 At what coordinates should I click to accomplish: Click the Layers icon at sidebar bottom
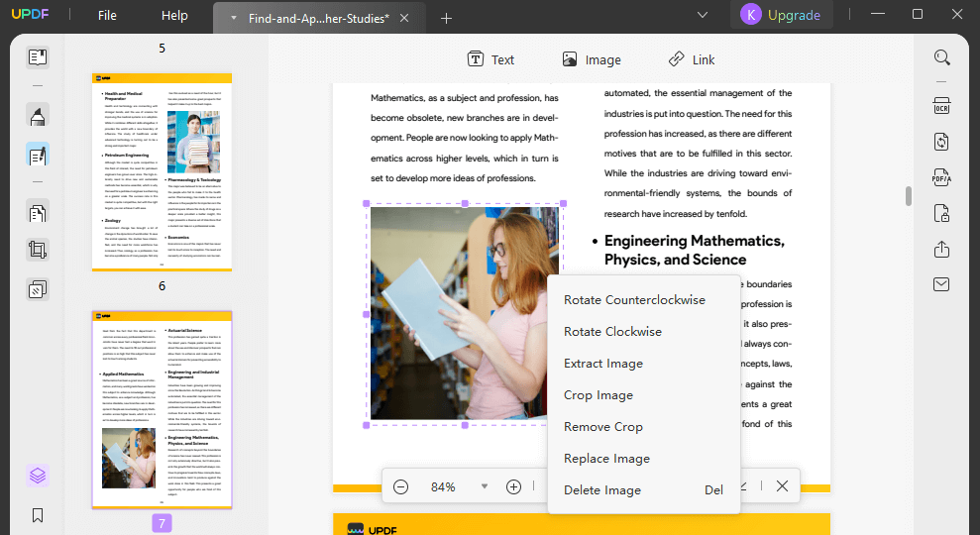[38, 476]
